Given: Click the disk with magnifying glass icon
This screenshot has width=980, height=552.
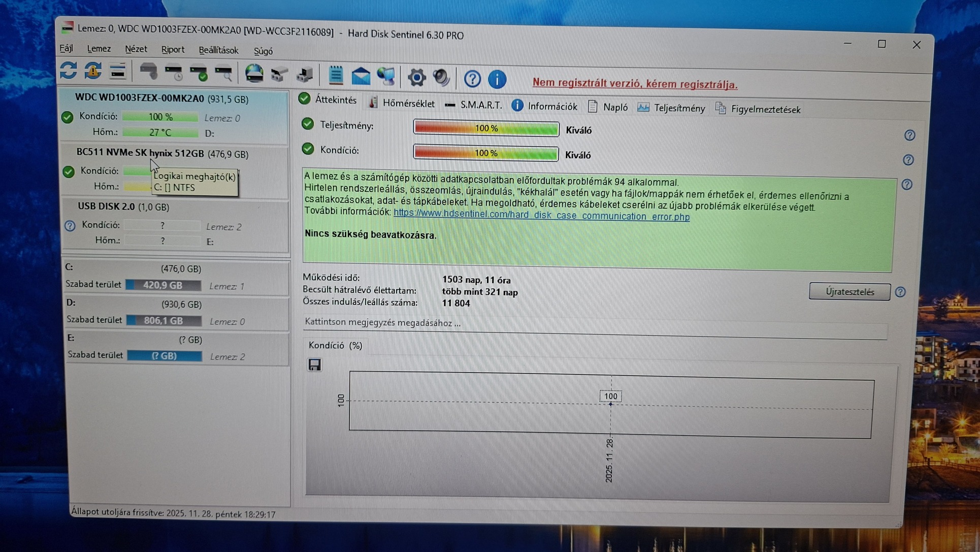Looking at the screenshot, I should point(223,74).
